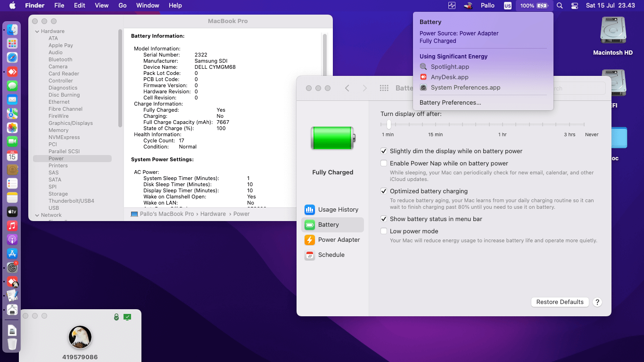This screenshot has width=644, height=362.
Task: Open the US input source menu
Action: [x=507, y=6]
